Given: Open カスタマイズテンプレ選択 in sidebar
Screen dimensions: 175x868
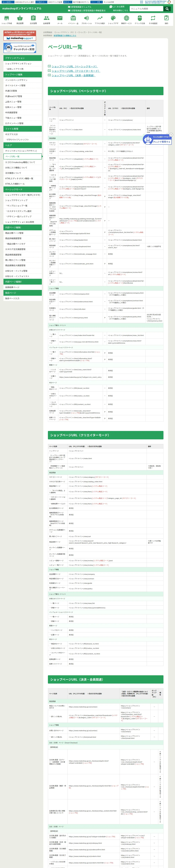Looking at the screenshot, I should tap(23, 211).
